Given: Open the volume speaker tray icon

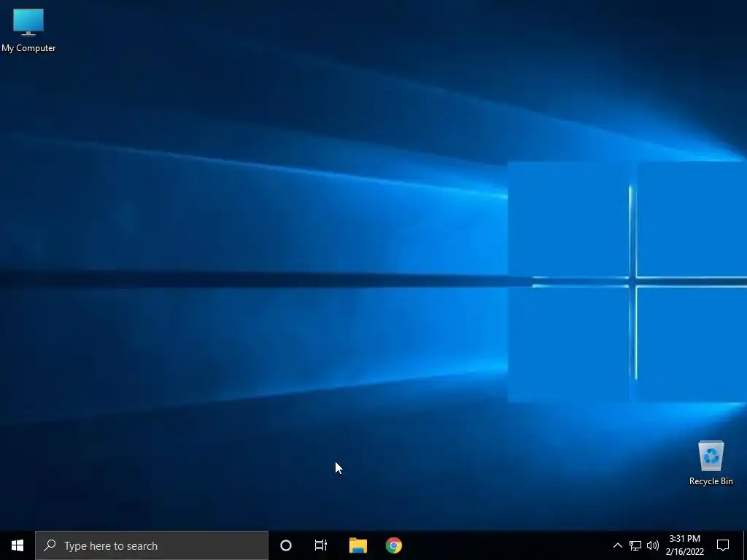Looking at the screenshot, I should pyautogui.click(x=653, y=545).
